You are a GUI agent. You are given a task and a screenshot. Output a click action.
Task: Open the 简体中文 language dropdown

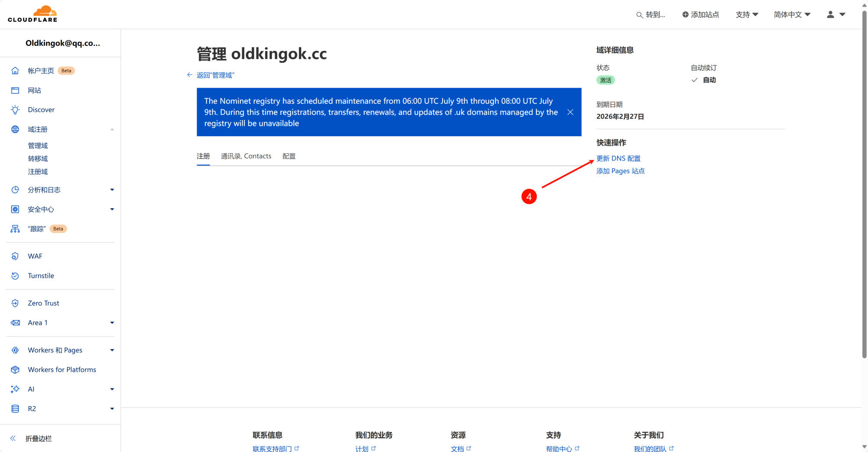[792, 14]
